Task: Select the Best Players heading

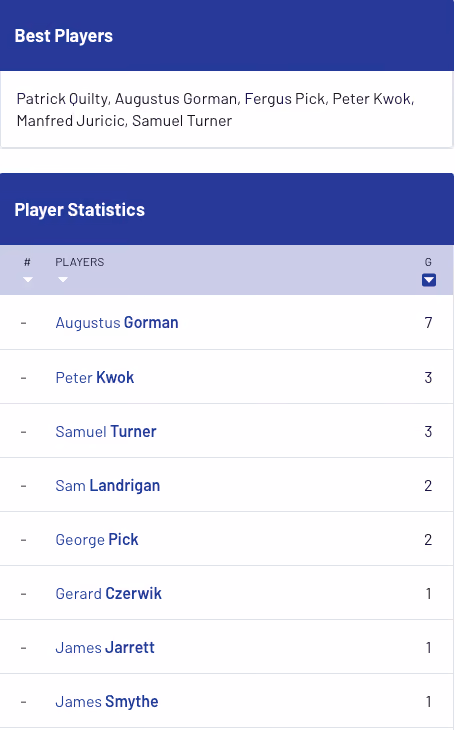Action: tap(64, 36)
